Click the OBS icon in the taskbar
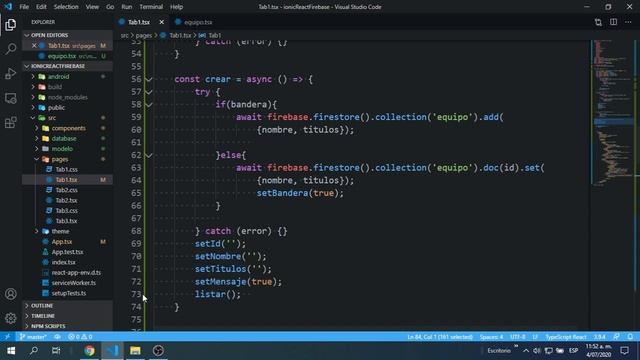Viewport: 640px width, 360px height. click(158, 351)
